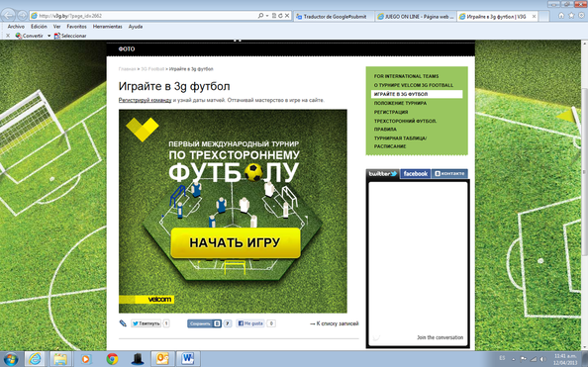Open the Регистрируй команду link
588x367 pixels.
(145, 100)
